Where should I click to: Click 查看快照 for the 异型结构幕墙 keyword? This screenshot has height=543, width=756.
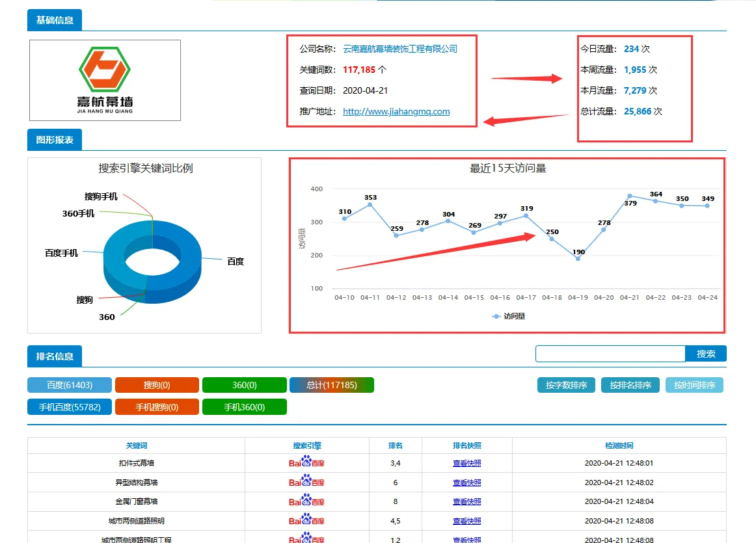pyautogui.click(x=466, y=482)
